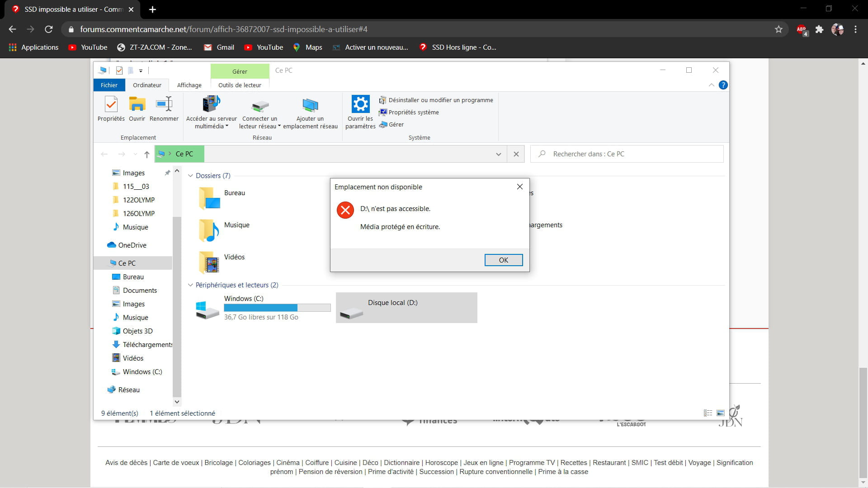Open the AdBlock Plus extension

coord(802,30)
